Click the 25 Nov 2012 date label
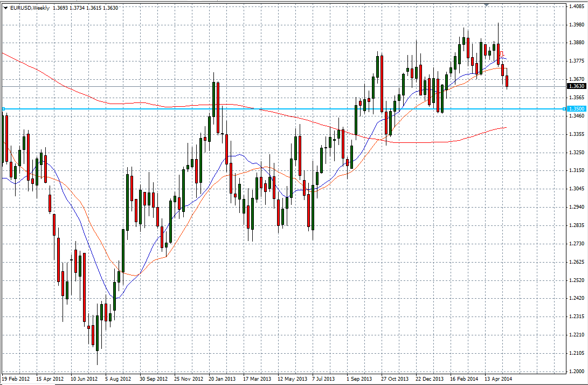This screenshot has width=588, height=385. click(189, 379)
